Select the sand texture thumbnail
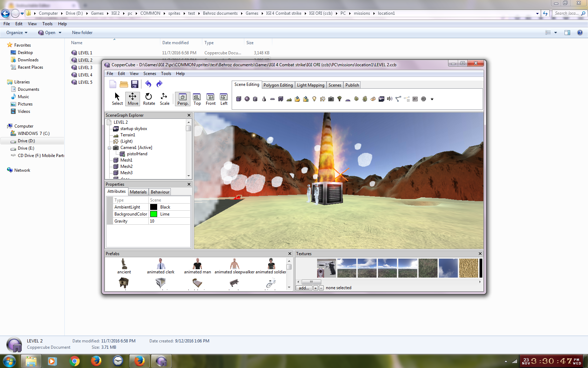This screenshot has width=588, height=368. tap(468, 268)
